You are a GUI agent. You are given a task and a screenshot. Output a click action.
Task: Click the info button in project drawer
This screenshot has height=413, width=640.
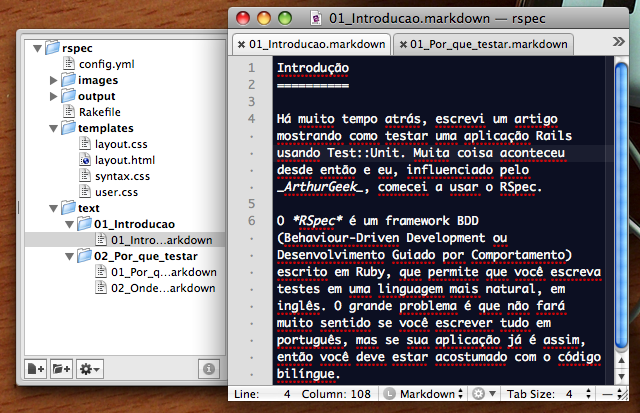[209, 369]
